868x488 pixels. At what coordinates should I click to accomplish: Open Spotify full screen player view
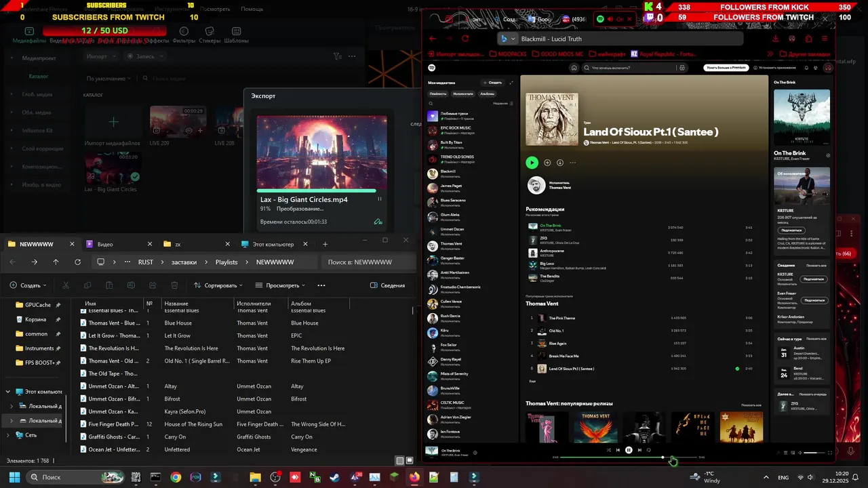[x=830, y=453]
